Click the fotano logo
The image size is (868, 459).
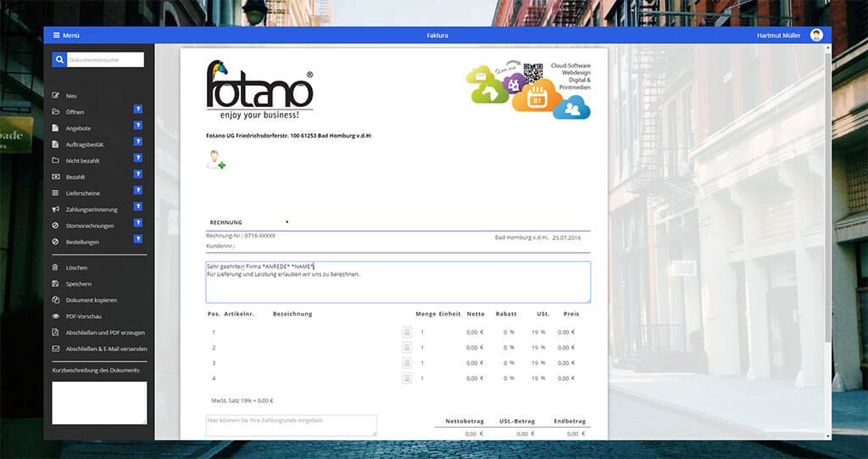(x=259, y=90)
